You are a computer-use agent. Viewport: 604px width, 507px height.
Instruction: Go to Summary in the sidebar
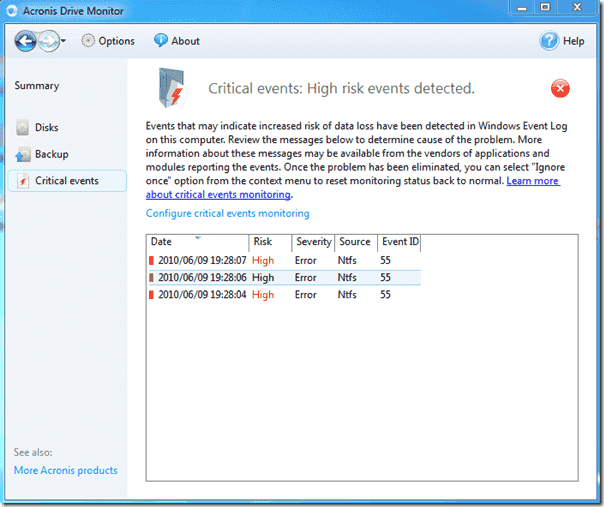click(37, 86)
